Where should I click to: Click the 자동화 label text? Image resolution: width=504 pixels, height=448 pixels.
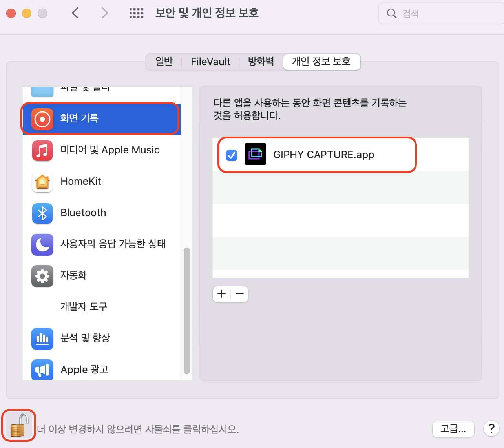(73, 275)
